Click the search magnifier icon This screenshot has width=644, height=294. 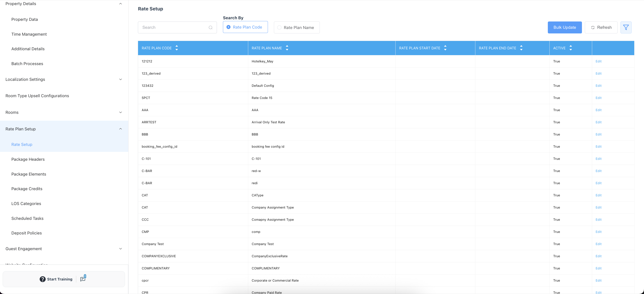coord(211,27)
